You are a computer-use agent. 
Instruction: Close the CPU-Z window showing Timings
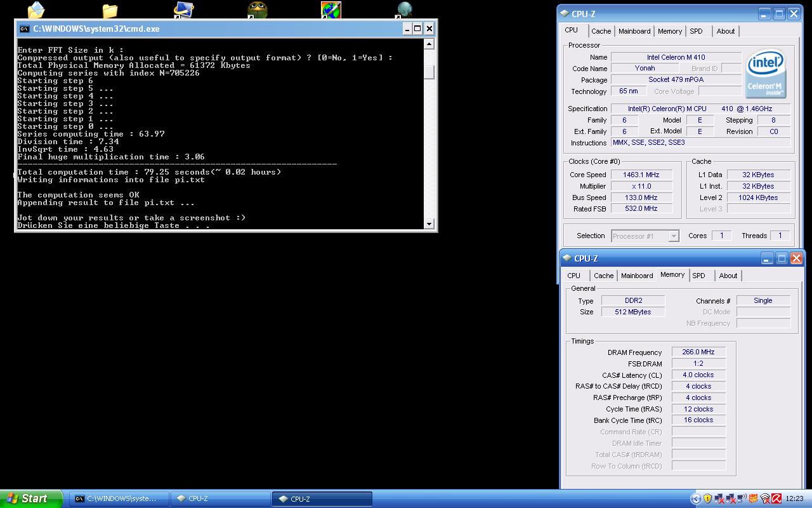tap(796, 258)
